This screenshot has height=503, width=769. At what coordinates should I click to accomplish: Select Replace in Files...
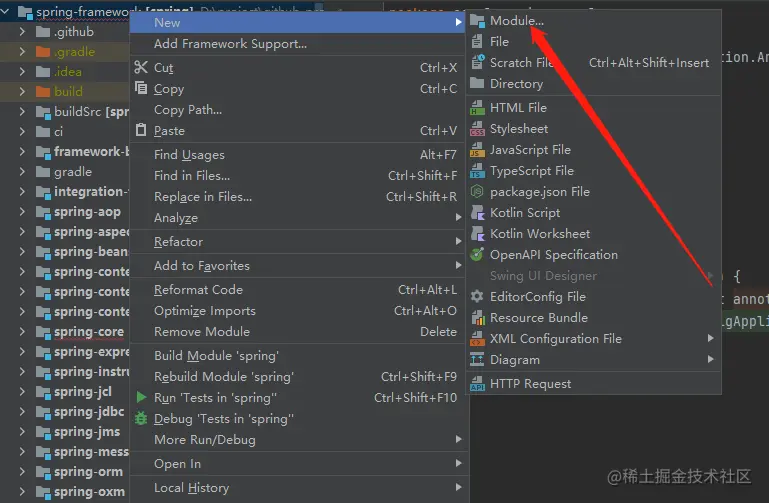coord(298,197)
